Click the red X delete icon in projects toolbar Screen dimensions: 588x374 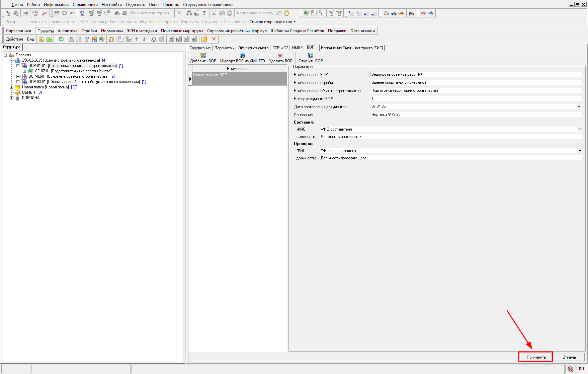coord(214,39)
